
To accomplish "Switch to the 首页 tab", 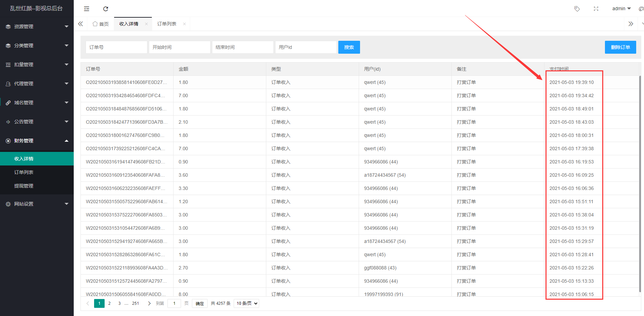I will 101,24.
